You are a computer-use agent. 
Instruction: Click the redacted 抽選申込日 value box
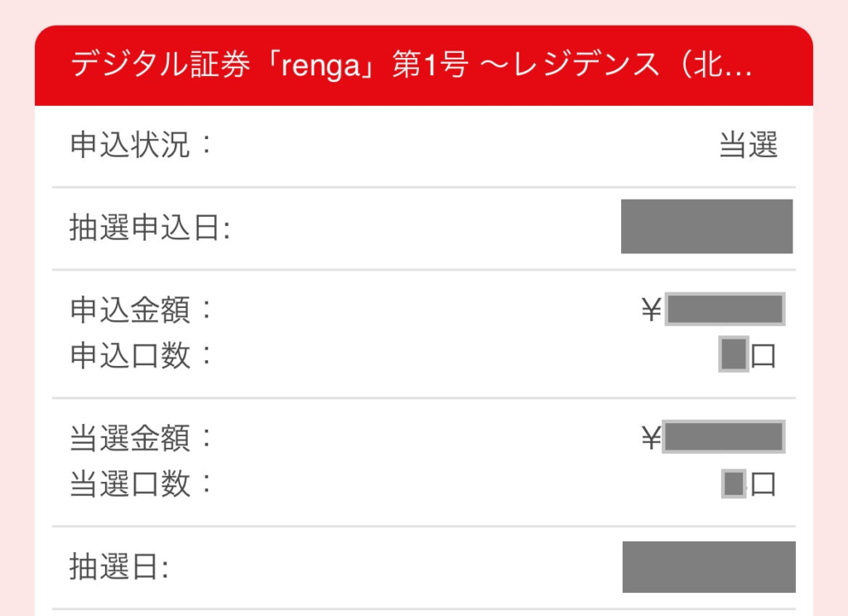(707, 225)
